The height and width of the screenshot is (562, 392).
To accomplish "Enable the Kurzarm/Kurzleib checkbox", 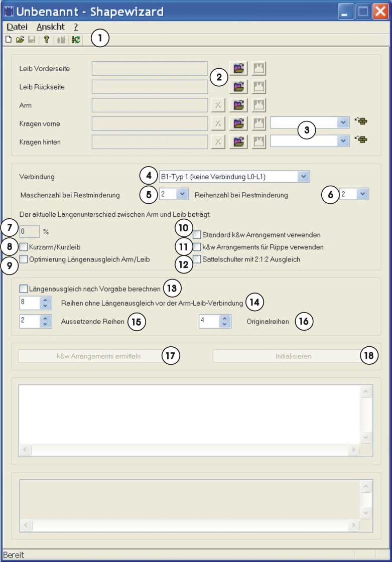I will click(x=24, y=246).
